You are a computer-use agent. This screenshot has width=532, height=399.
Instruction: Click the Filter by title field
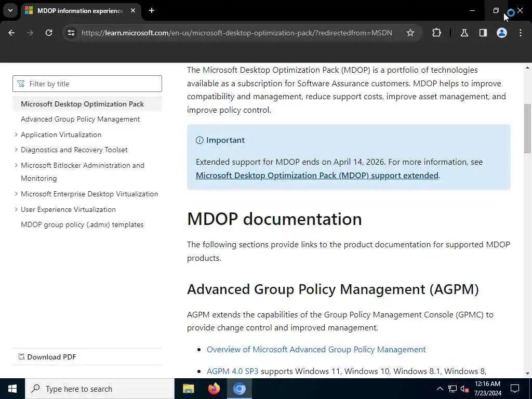coord(87,84)
